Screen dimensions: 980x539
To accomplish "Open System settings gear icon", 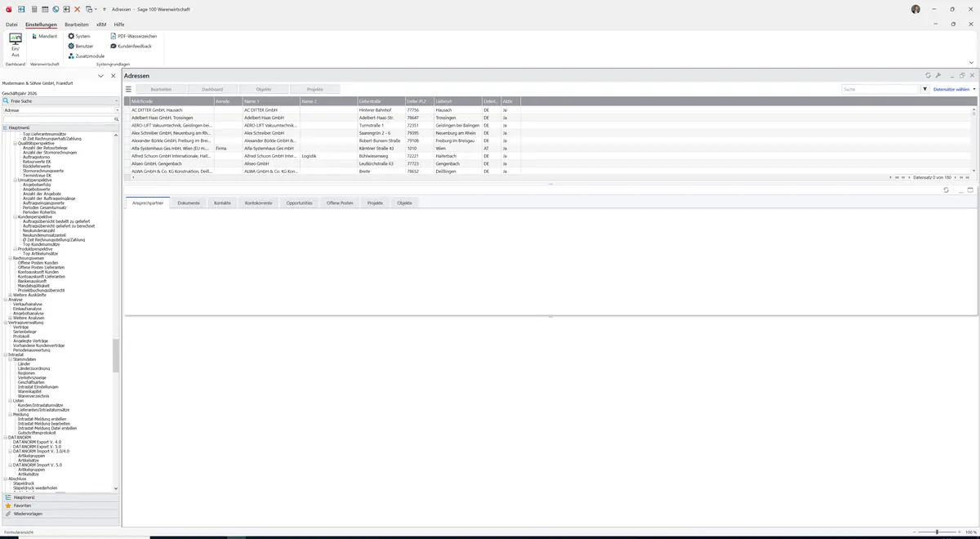I will click(x=71, y=37).
